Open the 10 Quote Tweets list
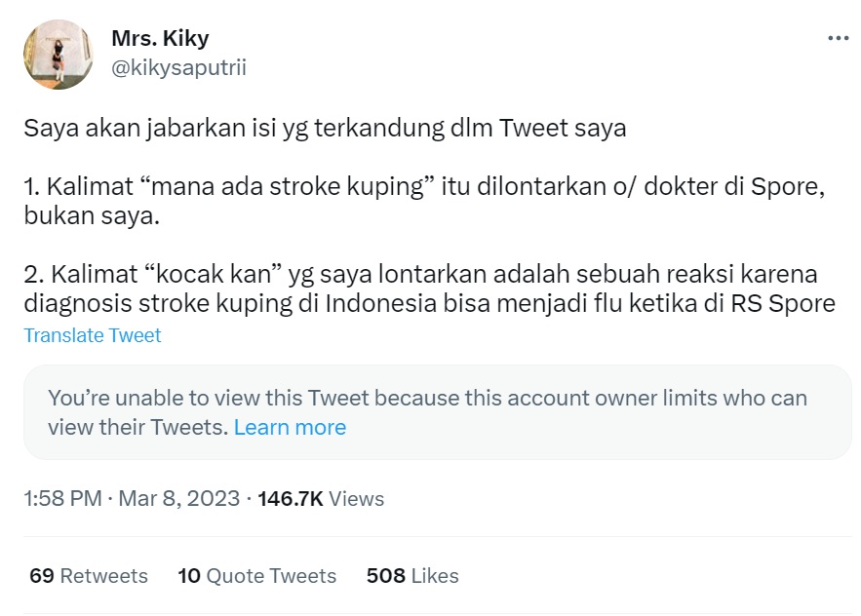This screenshot has width=861, height=616. [x=256, y=576]
